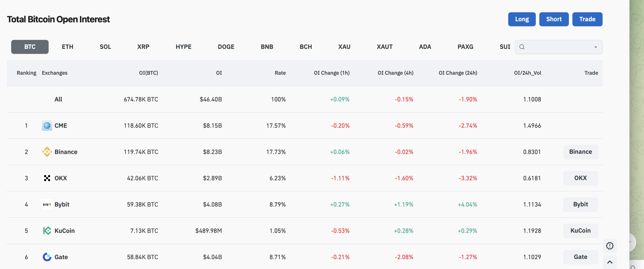Switch to the ETH tab
Viewport: 644px width, 269px height.
pos(67,47)
